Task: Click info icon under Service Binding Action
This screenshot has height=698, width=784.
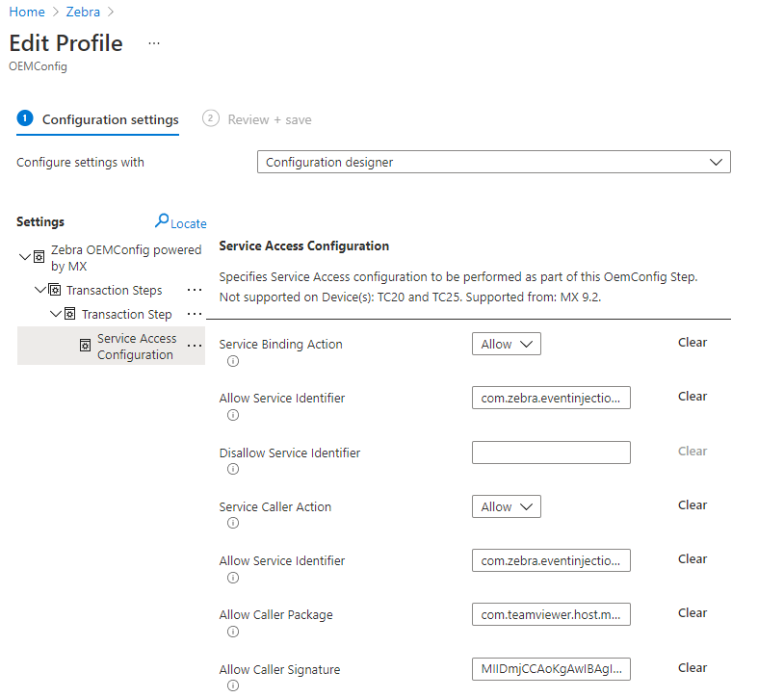Action: 232,361
